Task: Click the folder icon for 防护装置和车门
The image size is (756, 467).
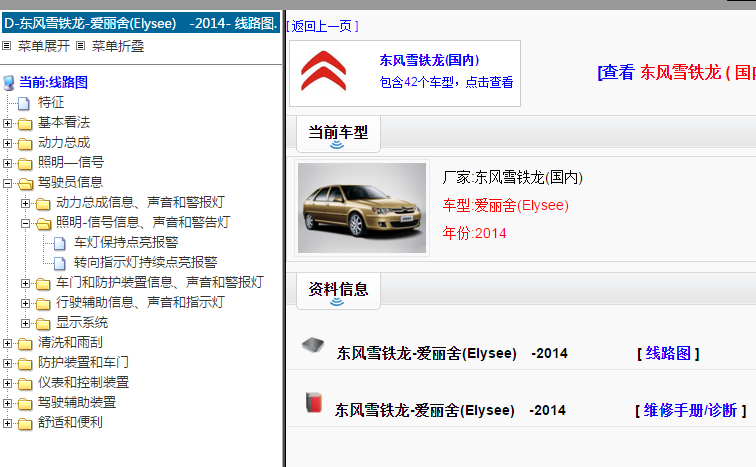Action: pyautogui.click(x=25, y=363)
